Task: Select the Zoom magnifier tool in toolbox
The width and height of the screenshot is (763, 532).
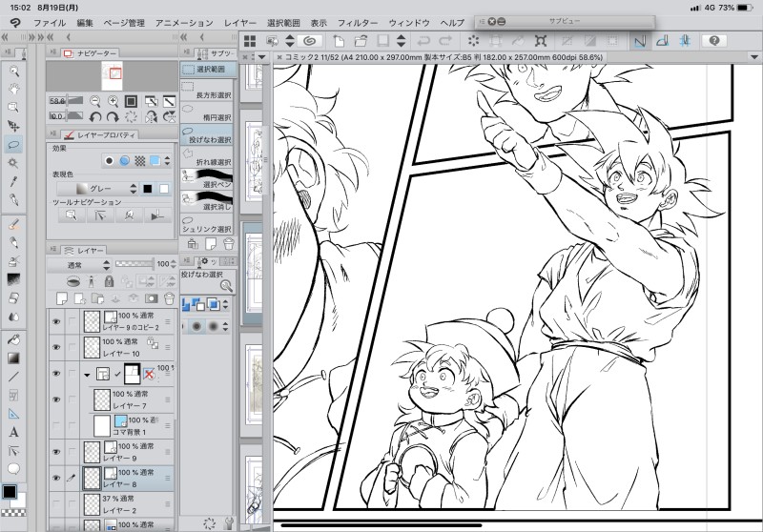Action: pyautogui.click(x=14, y=71)
